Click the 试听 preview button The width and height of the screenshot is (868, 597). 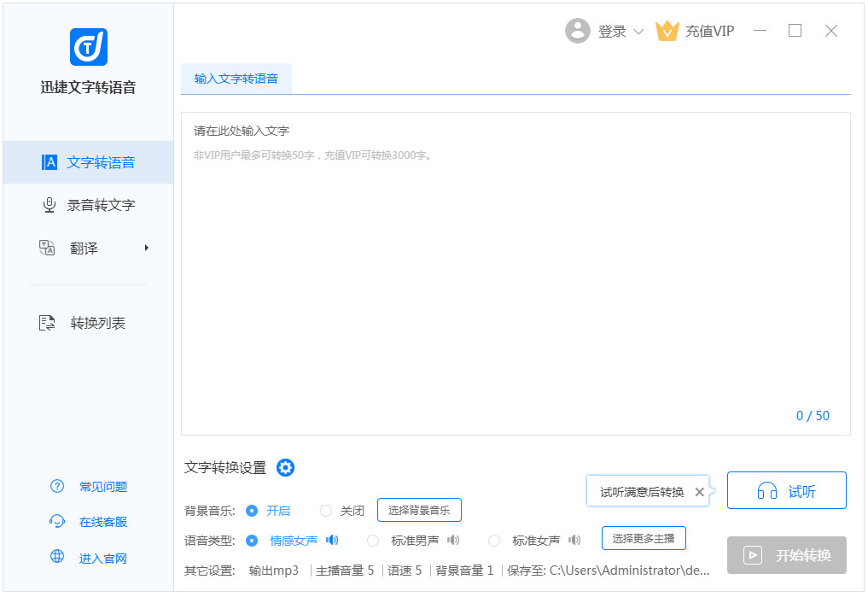[x=786, y=489]
